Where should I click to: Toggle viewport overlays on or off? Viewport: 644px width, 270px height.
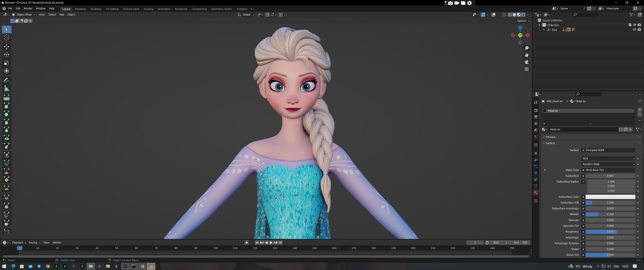pos(493,15)
